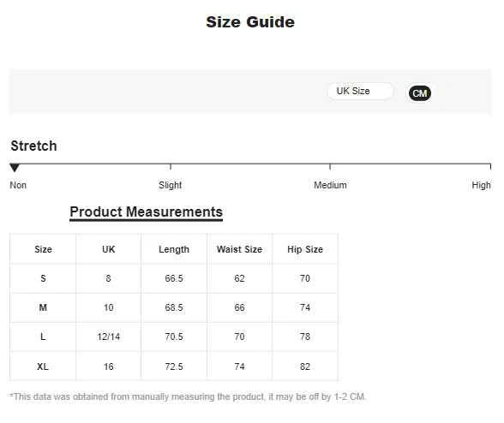The image size is (504, 423).
Task: Open the UK Size dropdown
Action: pyautogui.click(x=360, y=92)
